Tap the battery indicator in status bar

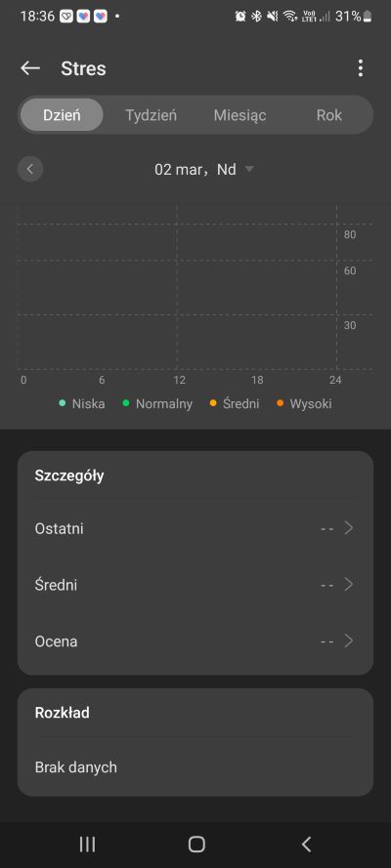(368, 17)
